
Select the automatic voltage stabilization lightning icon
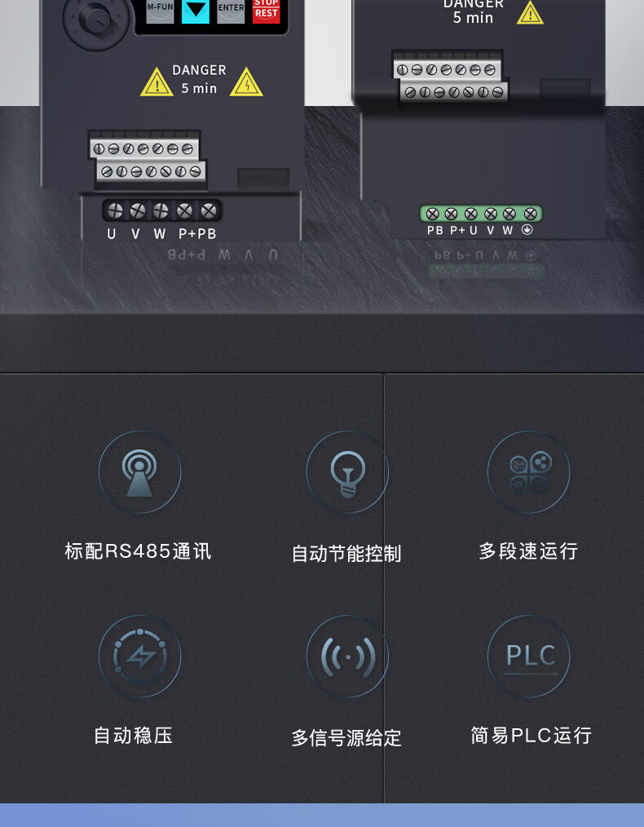coord(139,656)
